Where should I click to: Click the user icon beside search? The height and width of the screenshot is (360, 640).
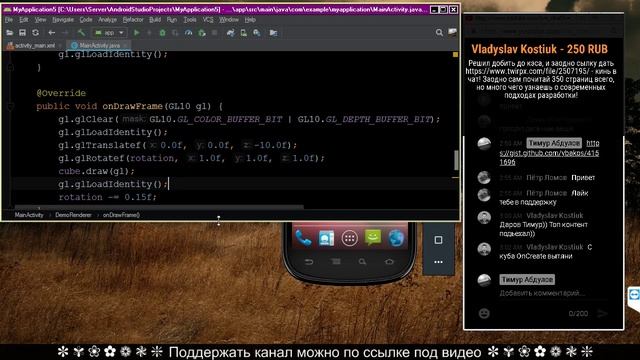pos(452,32)
